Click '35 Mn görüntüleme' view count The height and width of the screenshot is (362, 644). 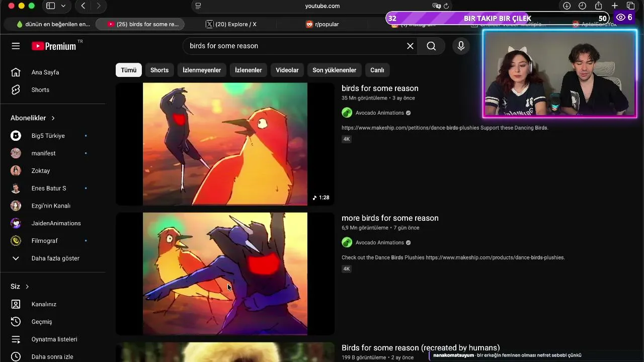click(365, 98)
